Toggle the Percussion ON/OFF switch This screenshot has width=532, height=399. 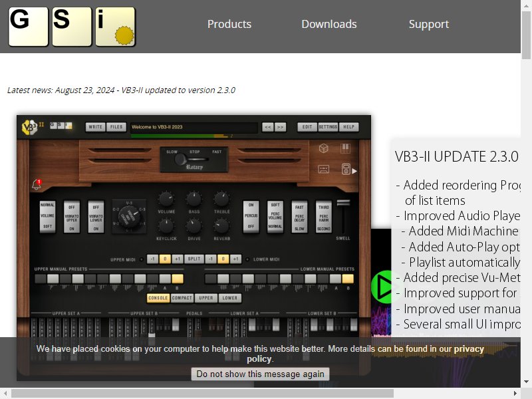click(x=251, y=216)
